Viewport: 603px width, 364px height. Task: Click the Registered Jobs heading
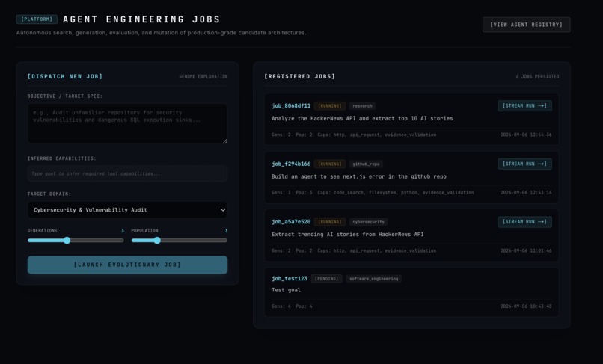[x=299, y=76]
